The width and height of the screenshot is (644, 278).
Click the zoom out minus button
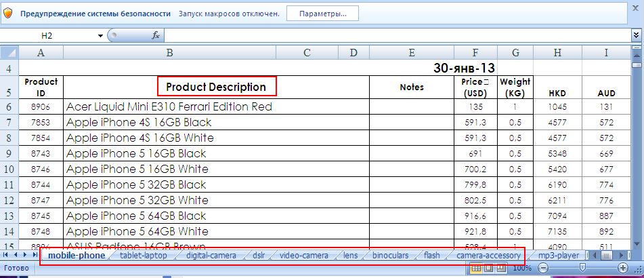(x=543, y=268)
